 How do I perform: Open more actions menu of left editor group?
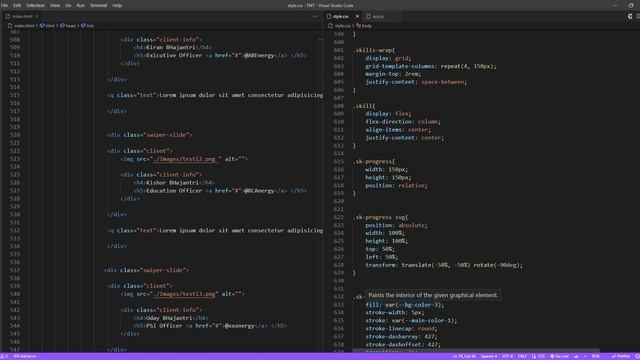pyautogui.click(x=315, y=16)
